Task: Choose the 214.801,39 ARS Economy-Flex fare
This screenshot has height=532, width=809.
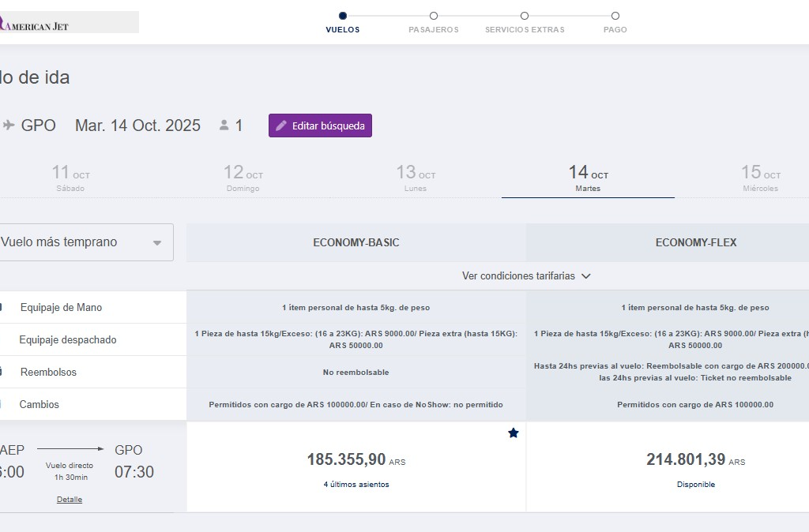Action: [696, 467]
